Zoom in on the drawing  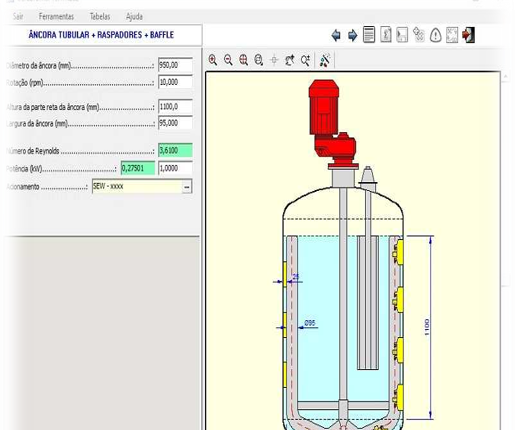click(213, 60)
